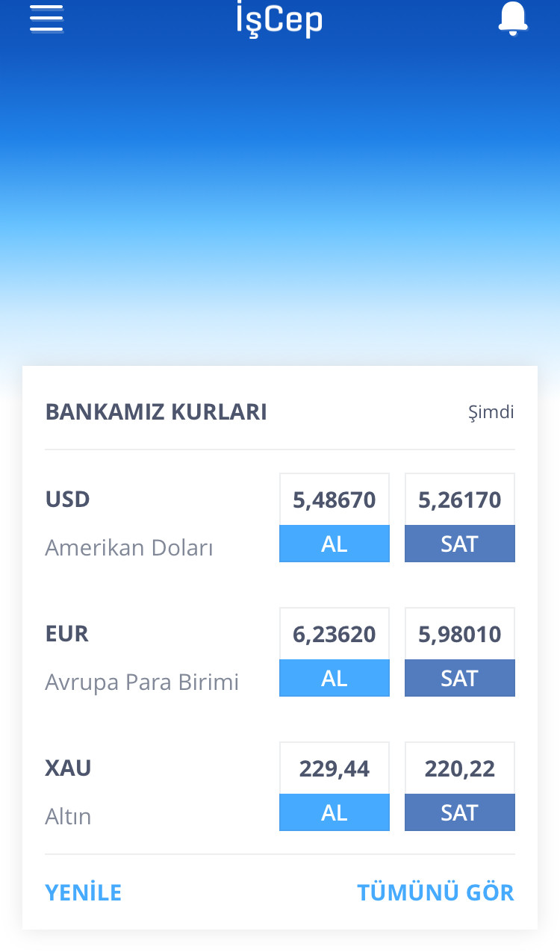Refresh rates with YENİLE

(84, 892)
